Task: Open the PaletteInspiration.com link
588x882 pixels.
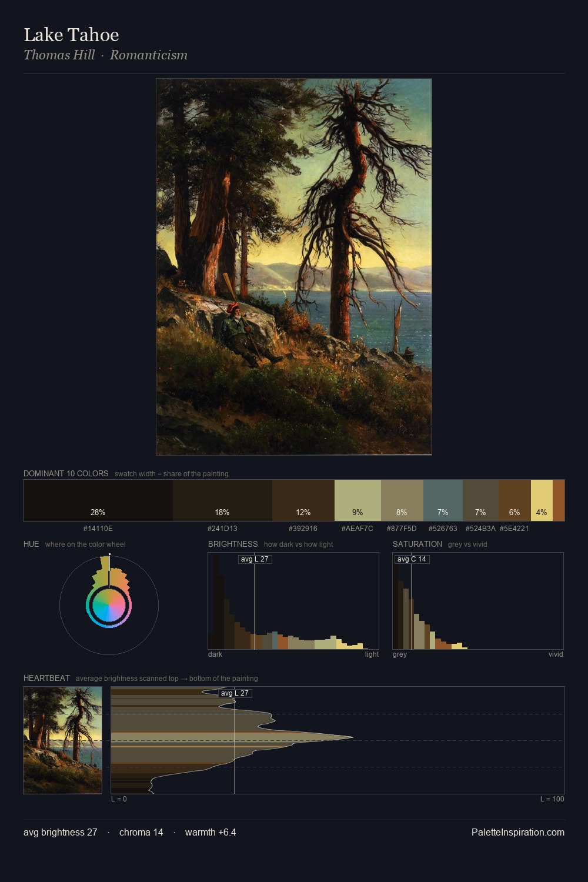Action: pos(518,832)
